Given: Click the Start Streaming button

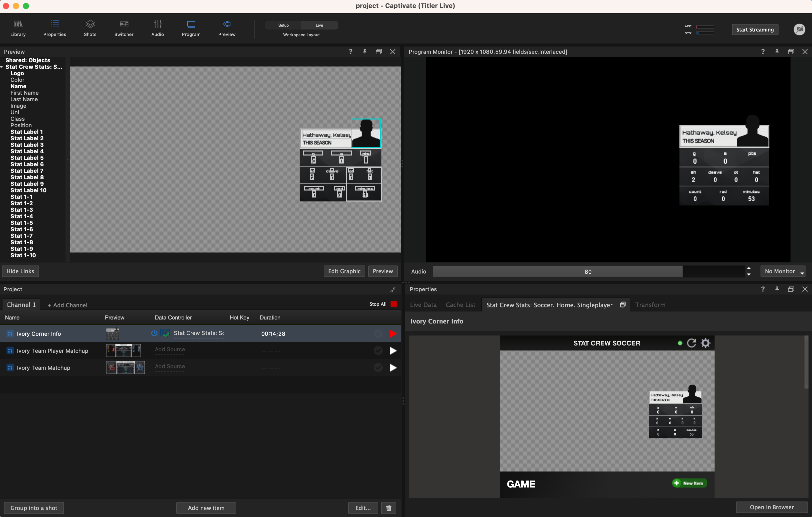Looking at the screenshot, I should coord(755,30).
